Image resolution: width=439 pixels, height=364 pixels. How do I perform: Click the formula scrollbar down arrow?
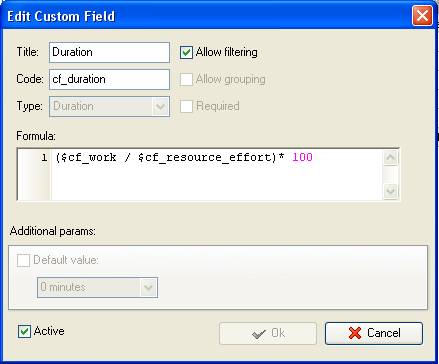click(390, 191)
